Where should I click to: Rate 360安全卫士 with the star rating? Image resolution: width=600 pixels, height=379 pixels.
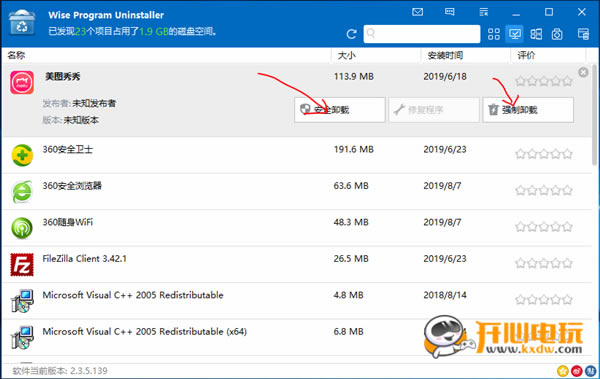click(x=544, y=154)
